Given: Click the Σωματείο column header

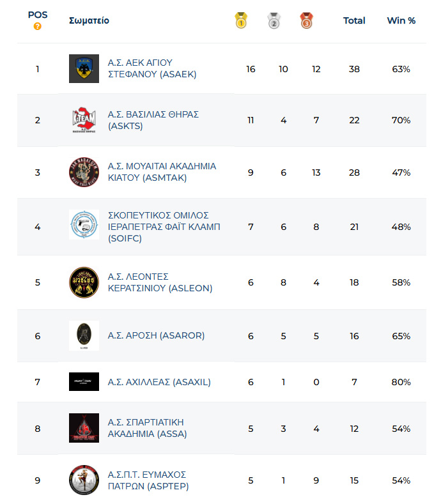Looking at the screenshot, I should [89, 20].
